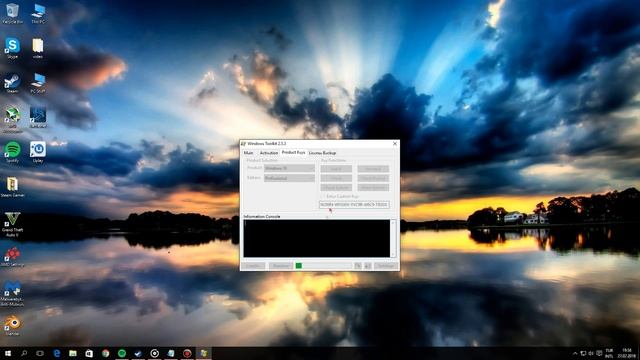This screenshot has height=360, width=640.
Task: Open File Explorer from the taskbar
Action: pyautogui.click(x=73, y=353)
